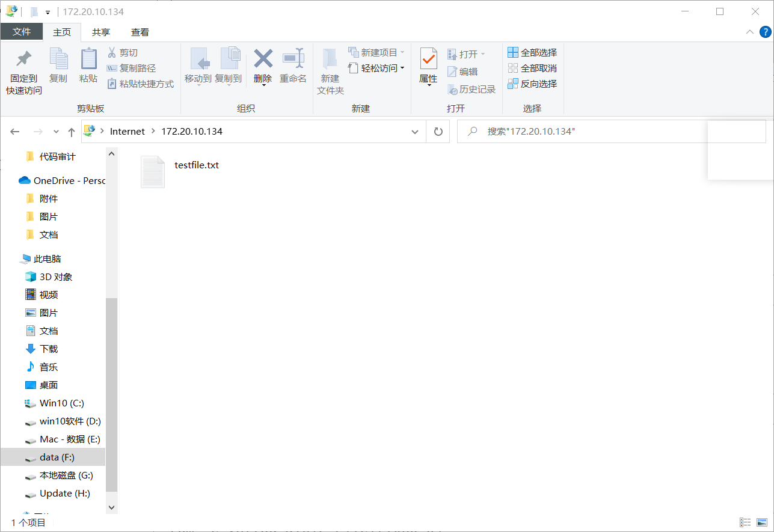Open the Help question mark icon
The height and width of the screenshot is (532, 774).
point(765,32)
